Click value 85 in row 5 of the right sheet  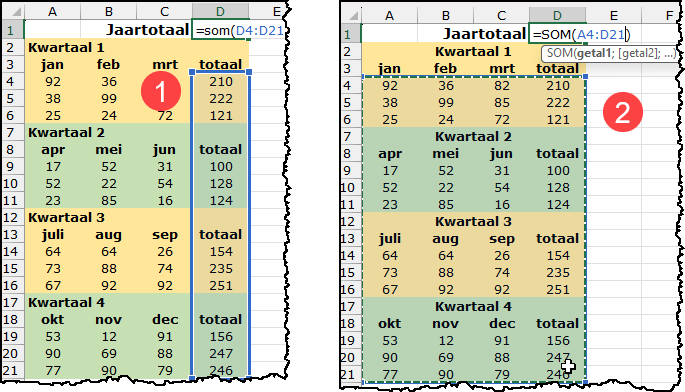pos(502,102)
